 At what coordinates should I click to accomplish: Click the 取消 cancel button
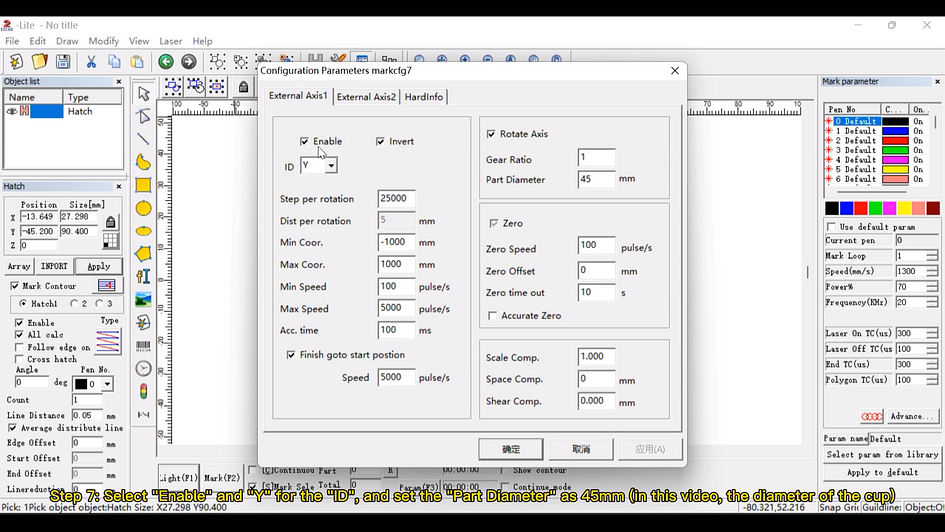(581, 449)
